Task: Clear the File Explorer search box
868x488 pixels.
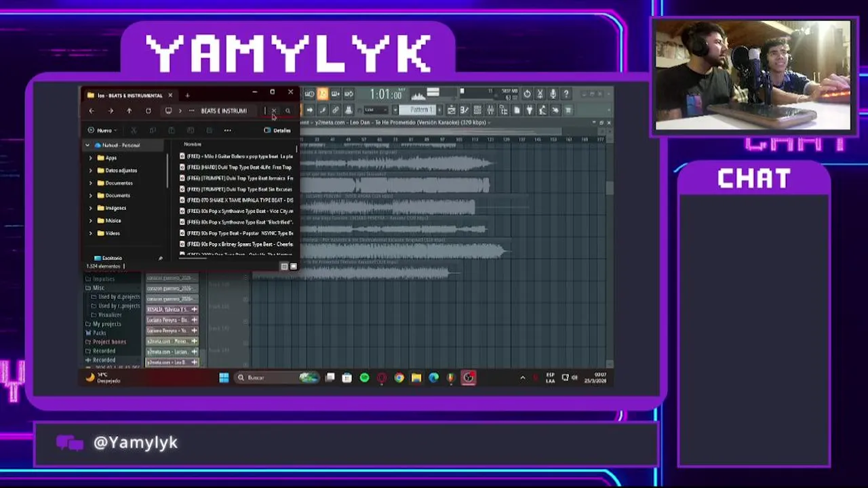Action: [274, 110]
